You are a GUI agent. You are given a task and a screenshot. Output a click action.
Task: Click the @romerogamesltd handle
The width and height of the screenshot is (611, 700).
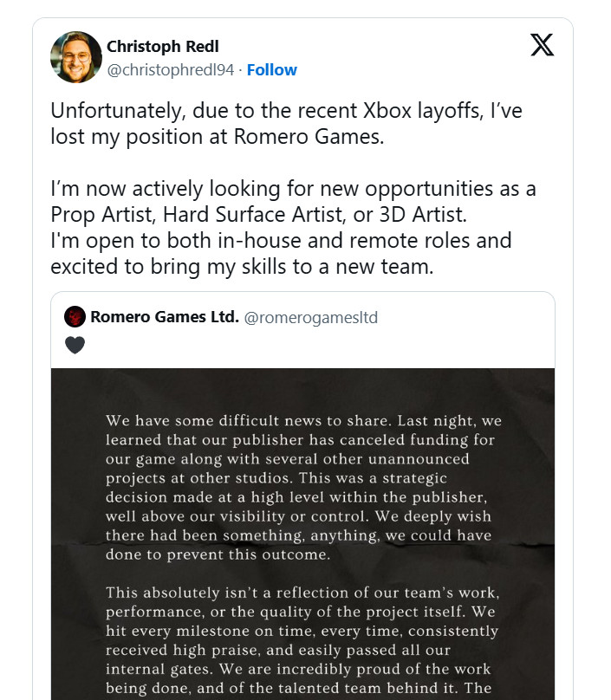(x=310, y=317)
